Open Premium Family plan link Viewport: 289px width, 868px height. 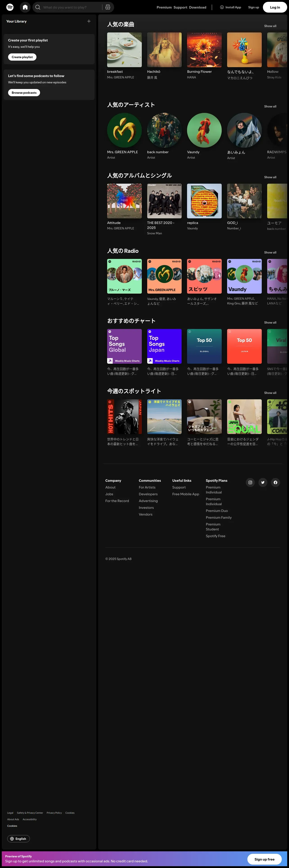[219, 518]
